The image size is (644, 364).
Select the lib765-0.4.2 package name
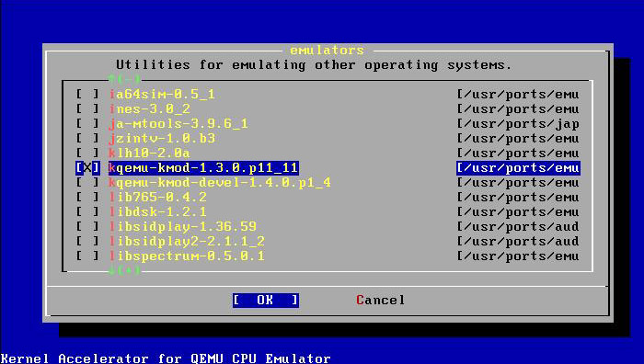click(157, 198)
